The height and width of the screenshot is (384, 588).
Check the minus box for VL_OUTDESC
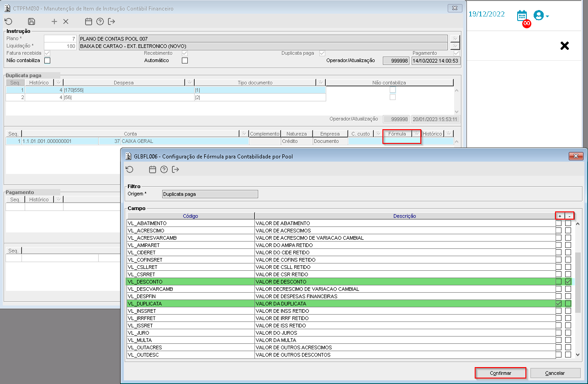point(568,355)
